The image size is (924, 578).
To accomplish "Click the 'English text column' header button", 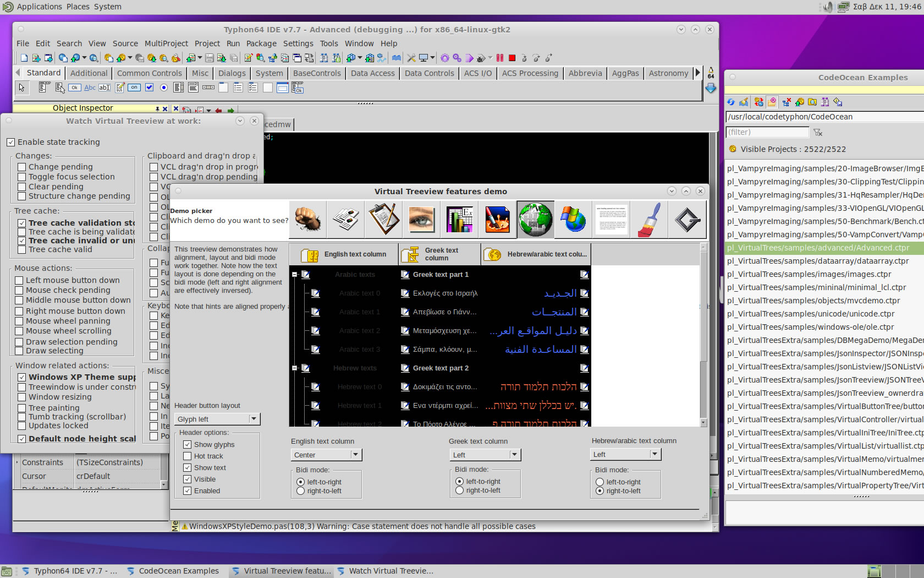I will [x=344, y=254].
